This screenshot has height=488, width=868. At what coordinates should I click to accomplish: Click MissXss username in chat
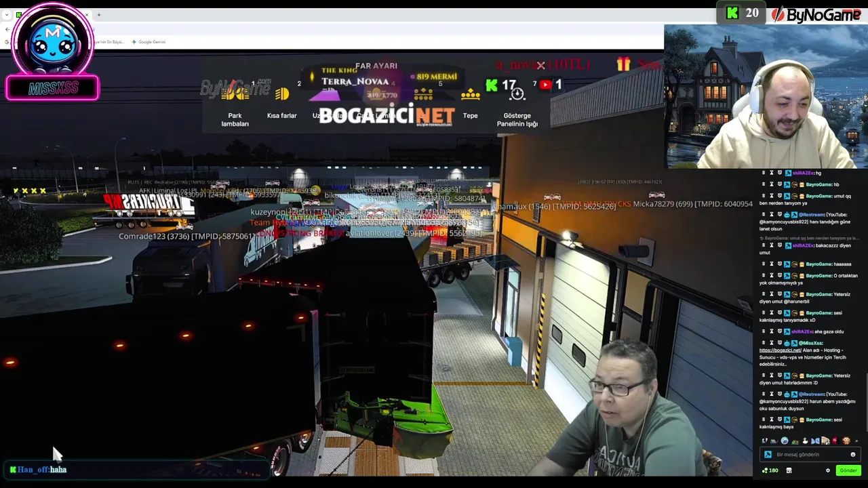point(812,343)
